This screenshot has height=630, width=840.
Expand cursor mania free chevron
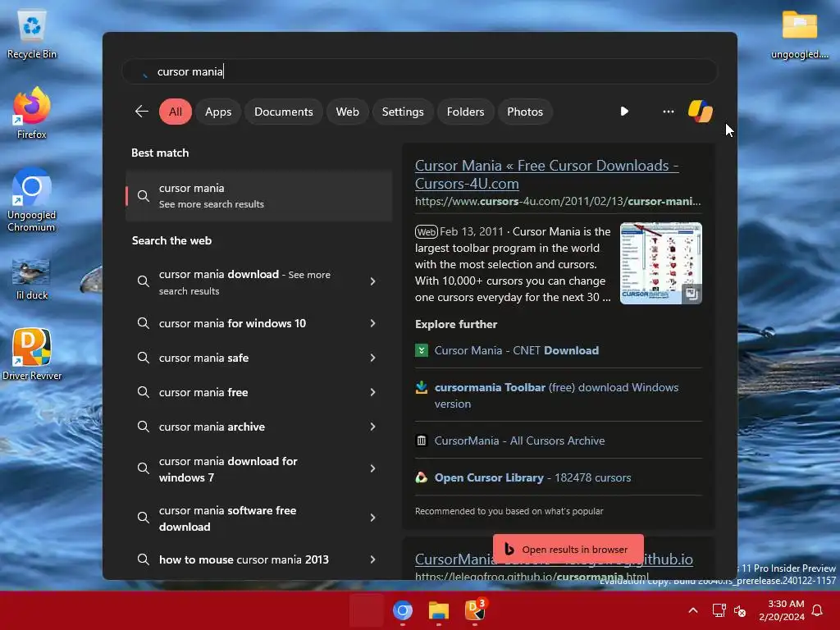pos(373,392)
